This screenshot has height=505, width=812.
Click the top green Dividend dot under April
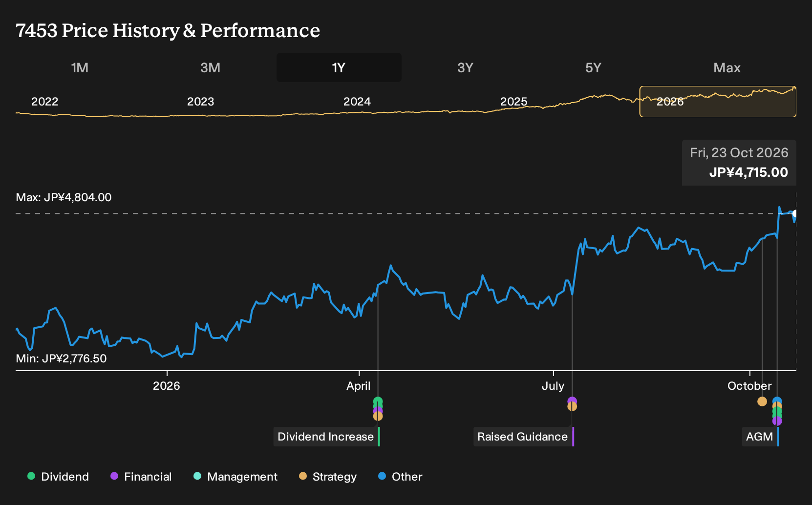(x=378, y=401)
